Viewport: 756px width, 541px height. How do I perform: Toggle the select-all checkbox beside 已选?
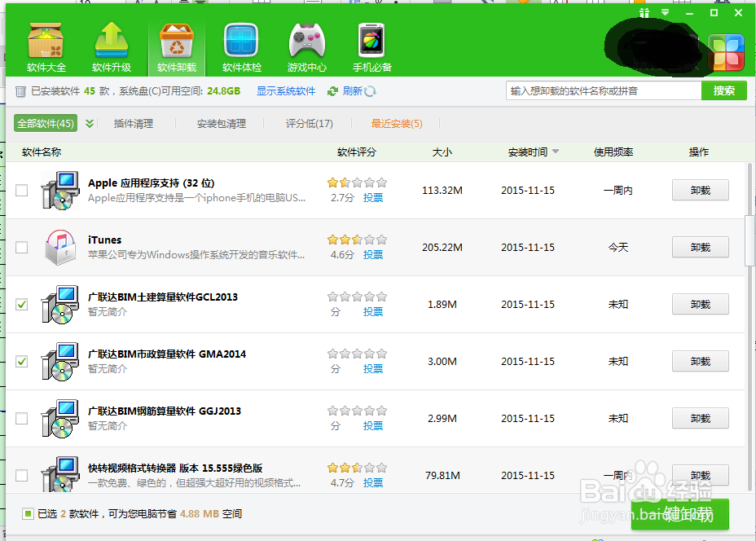28,514
